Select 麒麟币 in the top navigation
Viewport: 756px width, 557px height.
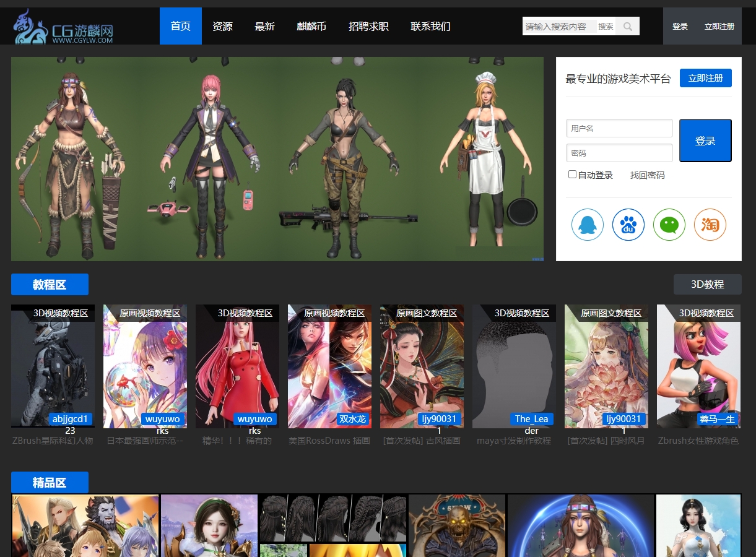click(311, 27)
